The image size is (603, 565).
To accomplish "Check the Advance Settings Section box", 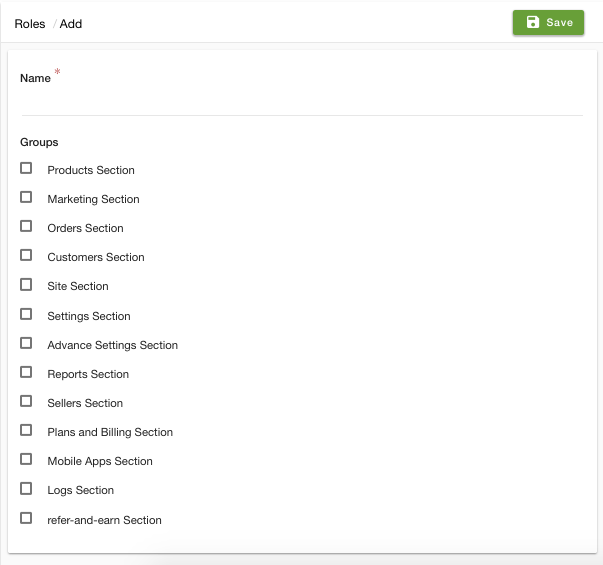I will coord(26,343).
